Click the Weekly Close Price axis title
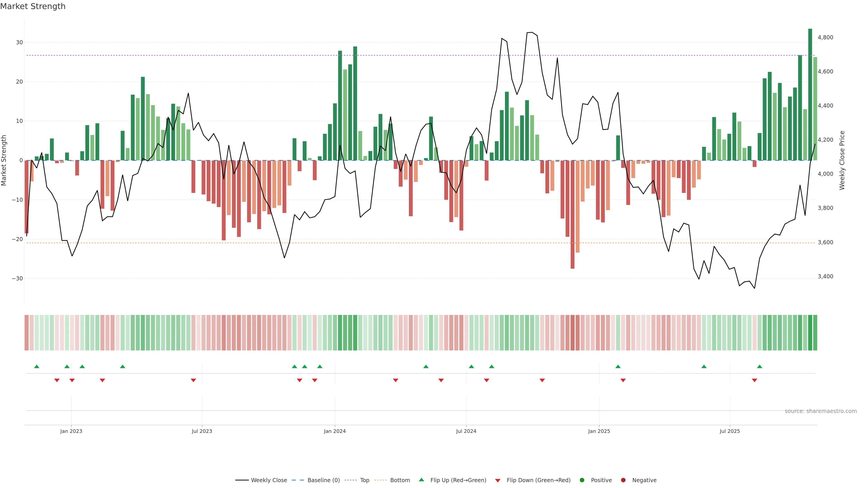Viewport: 868px width, 488px height. [842, 160]
